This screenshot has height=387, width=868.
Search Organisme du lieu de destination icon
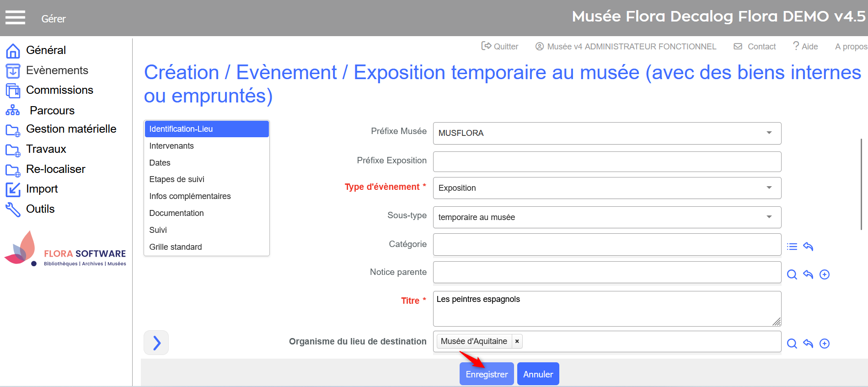click(x=792, y=344)
